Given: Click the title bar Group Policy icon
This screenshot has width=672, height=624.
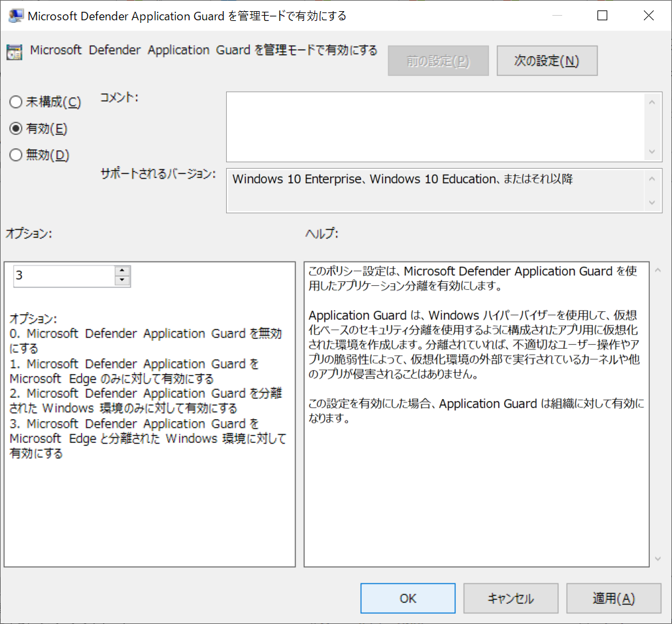Looking at the screenshot, I should (16, 16).
